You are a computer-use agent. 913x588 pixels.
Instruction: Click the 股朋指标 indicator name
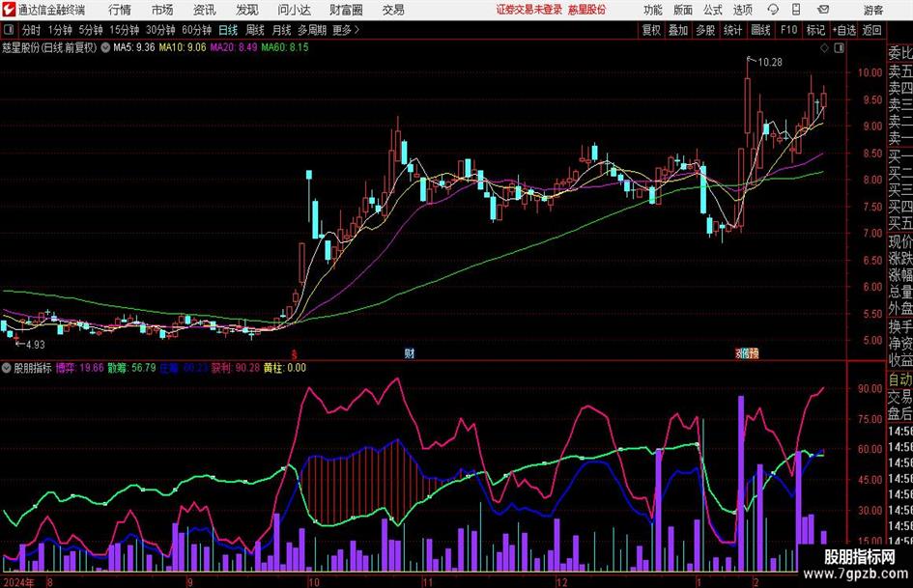[33, 368]
